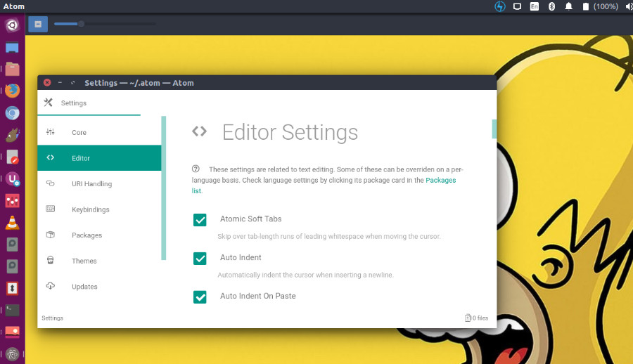
Task: Click the Settings tools icon in tab
Action: pos(49,103)
